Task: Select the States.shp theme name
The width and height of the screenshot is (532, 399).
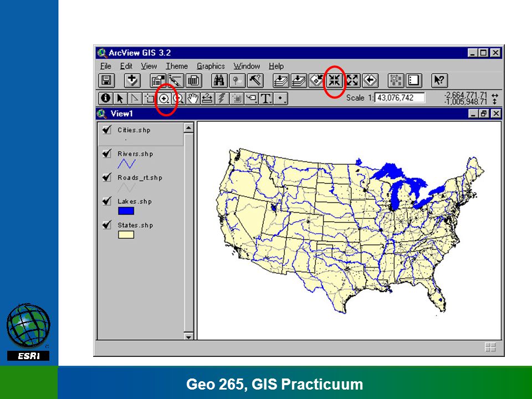Action: coord(135,225)
